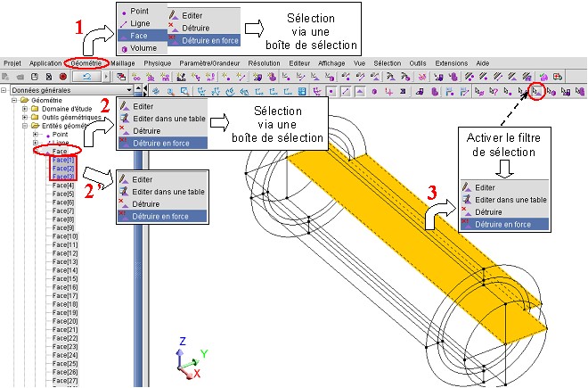Click the zoom region icon beside the magnifier
Viewport: 588px width, 388px height.
point(183,91)
